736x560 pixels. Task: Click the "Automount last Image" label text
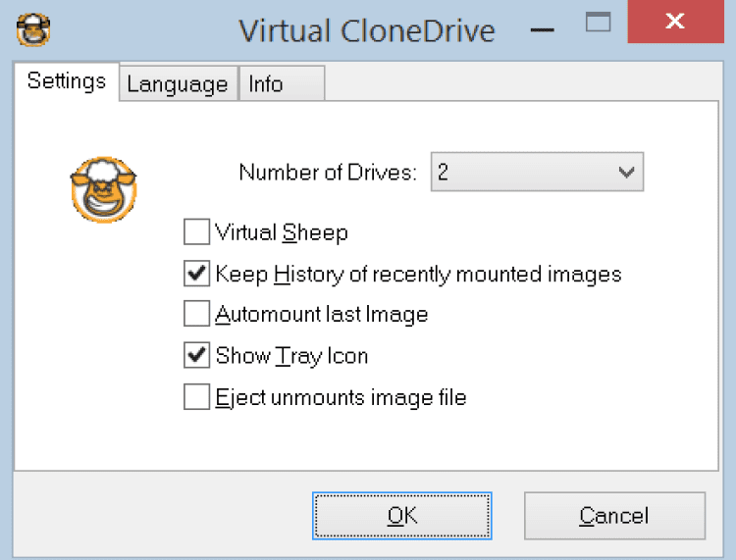(x=322, y=315)
